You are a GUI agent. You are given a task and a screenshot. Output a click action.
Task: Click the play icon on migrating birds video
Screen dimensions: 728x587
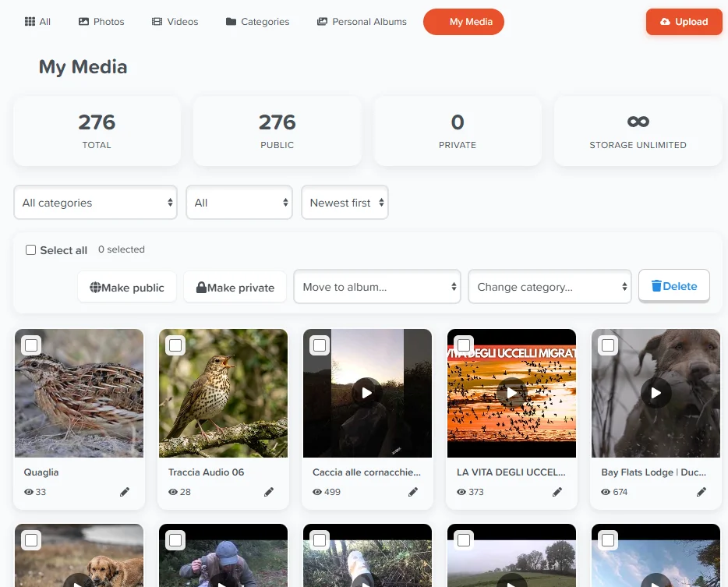(511, 393)
